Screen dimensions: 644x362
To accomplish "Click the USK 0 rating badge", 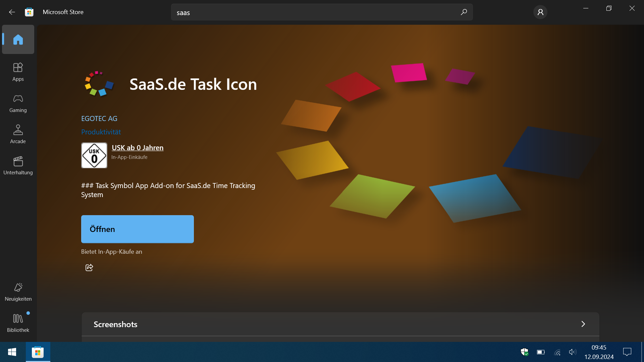I will 94,156.
